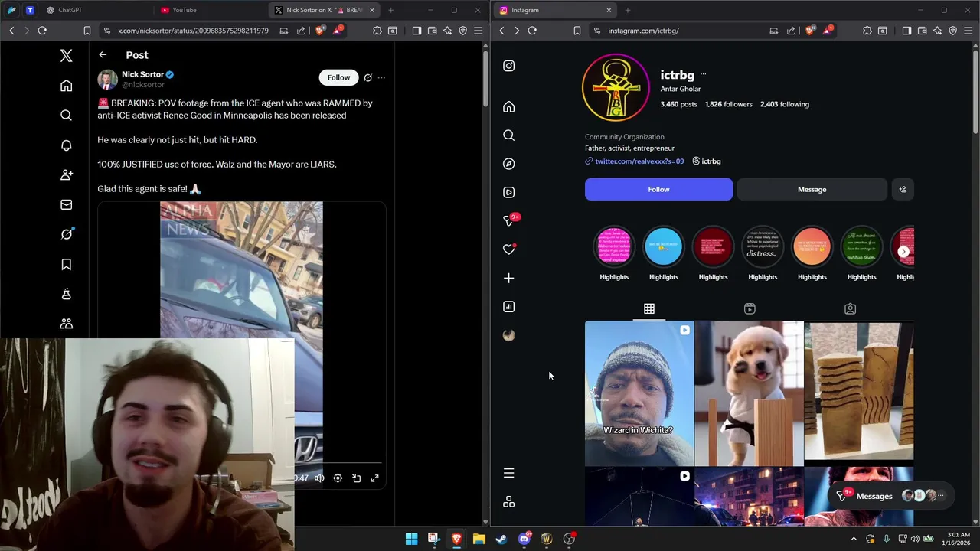Show ictrbg Reels tab

[750, 308]
